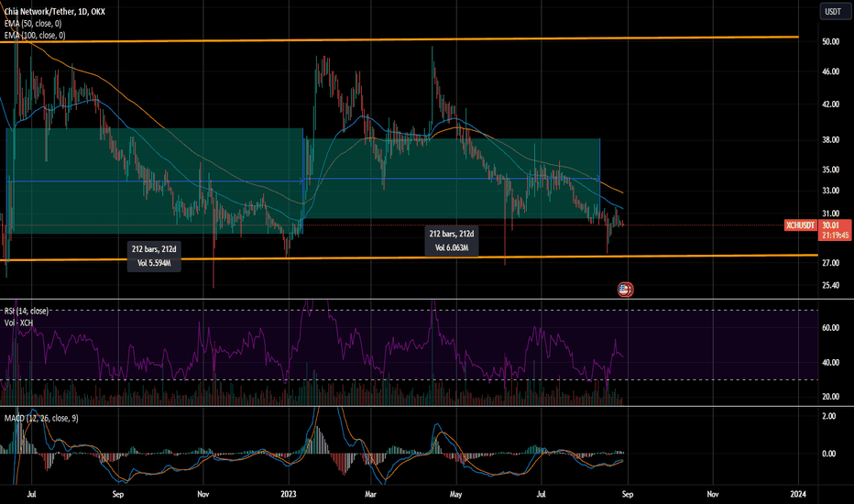
Task: Click the 50.00 price axis label
Action: [x=830, y=42]
